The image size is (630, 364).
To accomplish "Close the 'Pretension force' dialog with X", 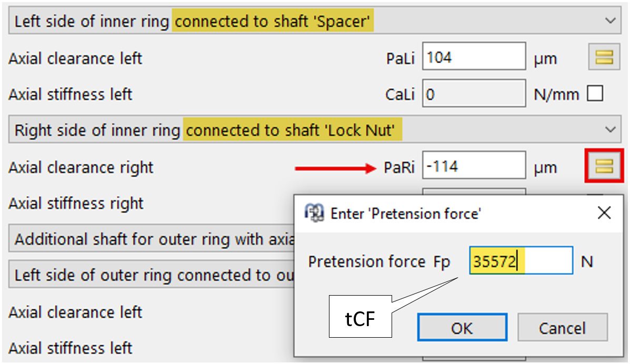I will click(605, 213).
